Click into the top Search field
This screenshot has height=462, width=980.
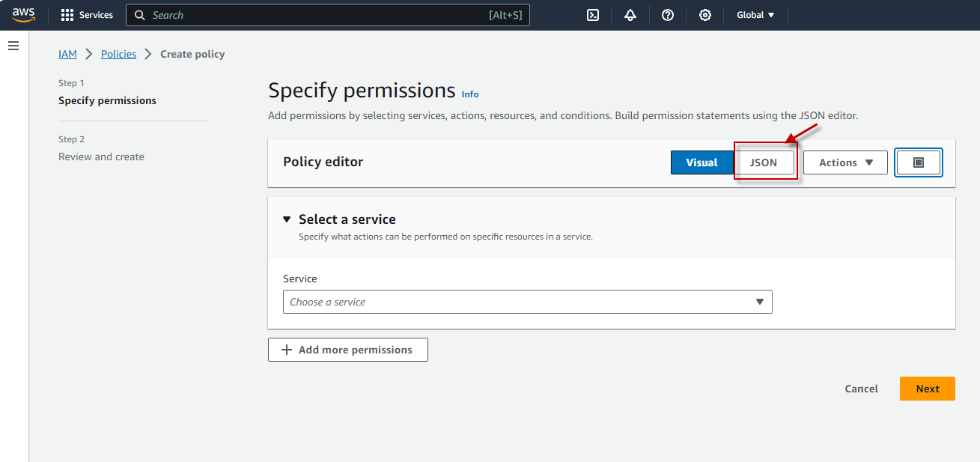[328, 15]
